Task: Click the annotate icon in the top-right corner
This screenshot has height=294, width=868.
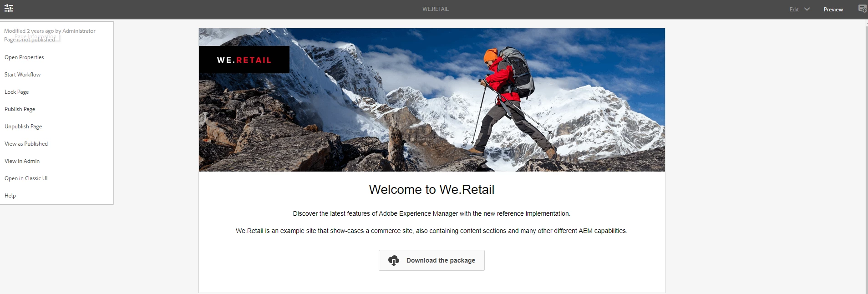Action: 862,9
